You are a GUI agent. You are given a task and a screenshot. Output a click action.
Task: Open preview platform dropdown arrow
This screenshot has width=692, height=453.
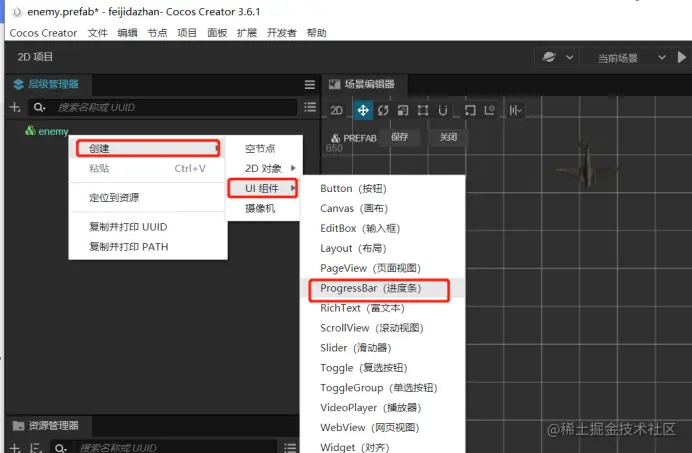[570, 57]
